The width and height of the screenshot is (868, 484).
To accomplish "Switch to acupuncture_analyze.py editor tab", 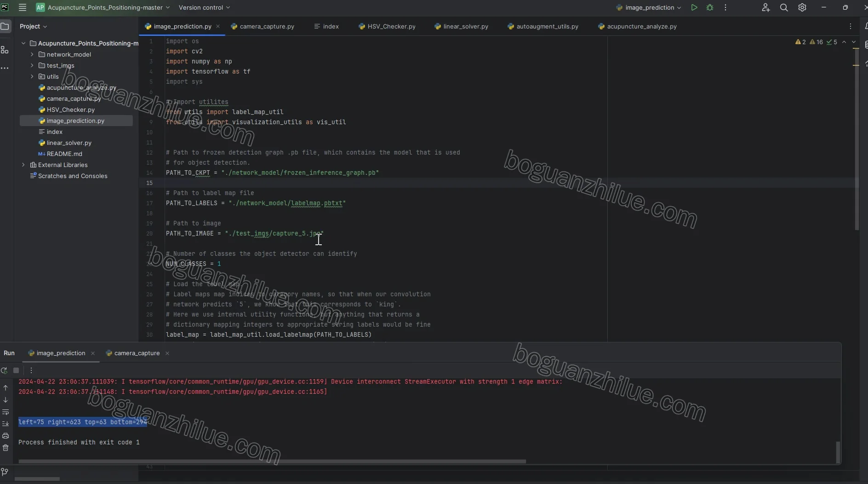I will click(x=637, y=26).
